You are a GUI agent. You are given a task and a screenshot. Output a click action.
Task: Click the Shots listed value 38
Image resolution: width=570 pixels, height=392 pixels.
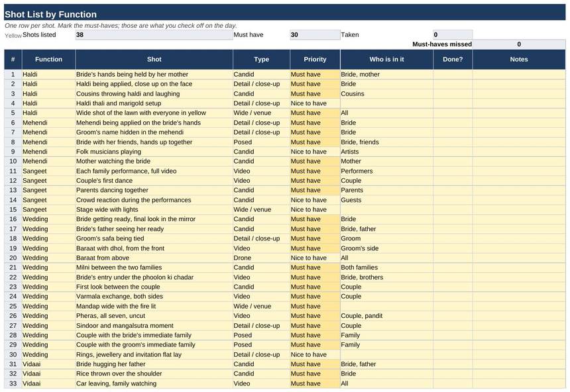(154, 35)
